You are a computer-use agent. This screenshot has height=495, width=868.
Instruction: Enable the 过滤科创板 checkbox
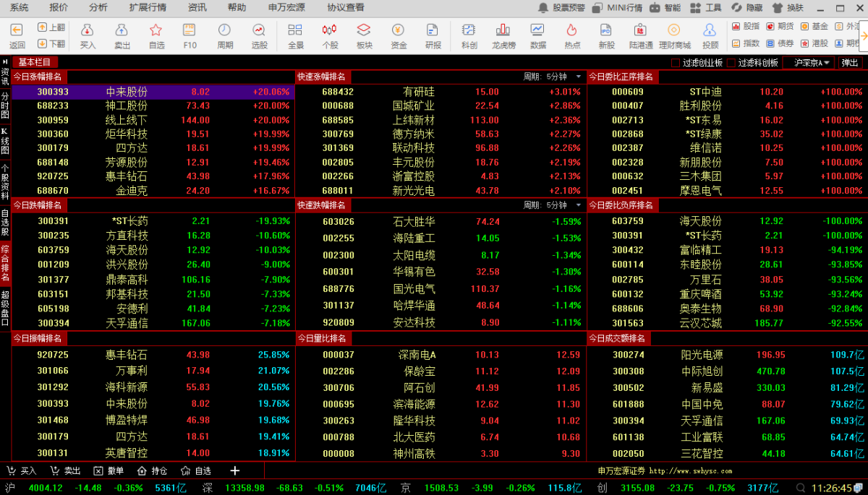click(x=731, y=63)
